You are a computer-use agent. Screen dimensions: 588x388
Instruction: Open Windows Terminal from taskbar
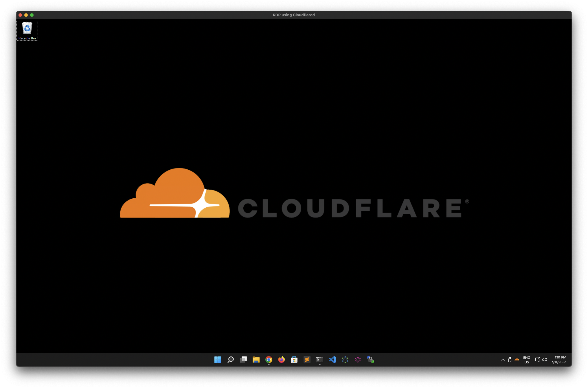pyautogui.click(x=320, y=360)
